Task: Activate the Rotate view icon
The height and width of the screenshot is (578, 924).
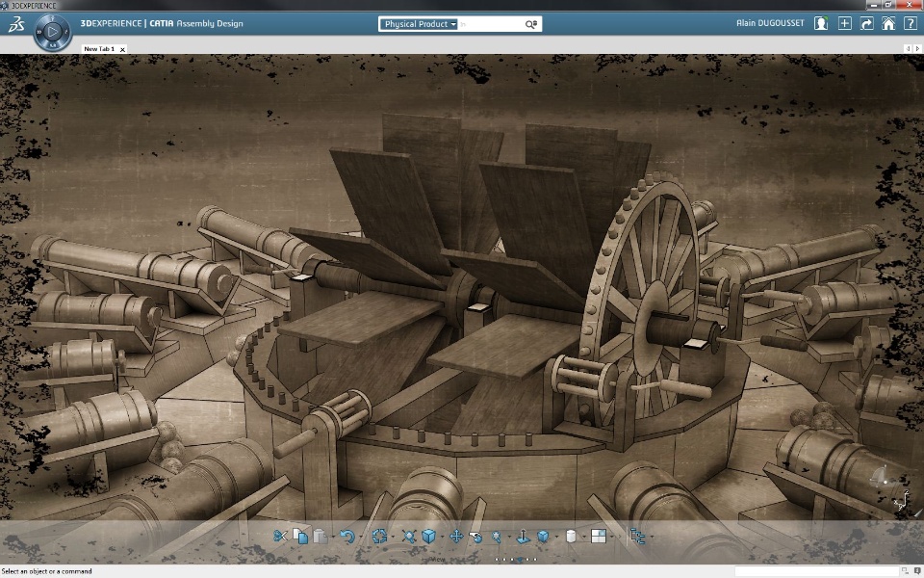Action: pyautogui.click(x=475, y=537)
